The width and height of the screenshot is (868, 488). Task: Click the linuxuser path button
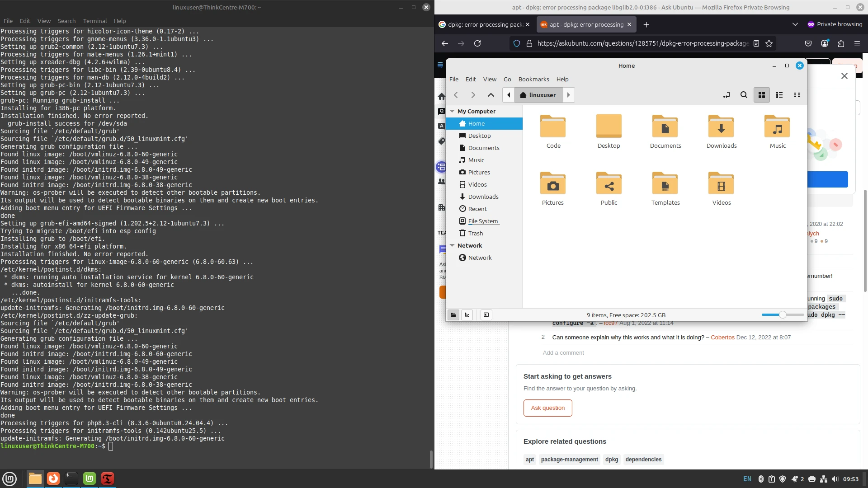coord(538,95)
